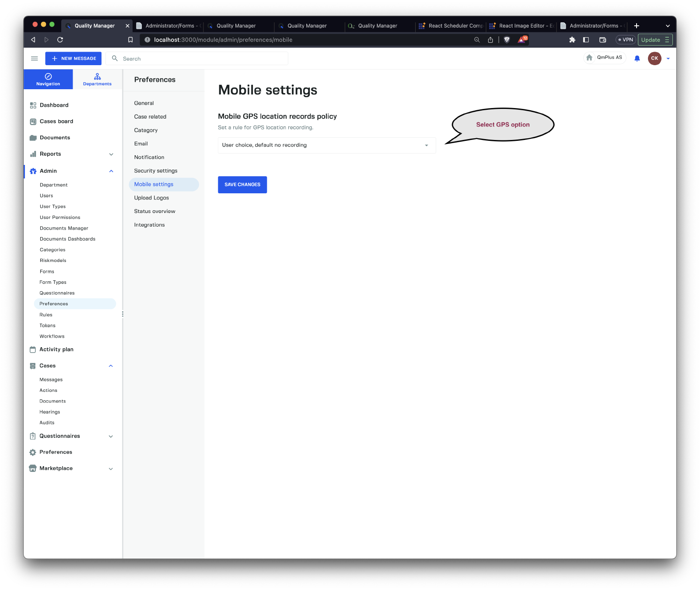
Task: Toggle the browser sidebar panel icon
Action: 586,40
